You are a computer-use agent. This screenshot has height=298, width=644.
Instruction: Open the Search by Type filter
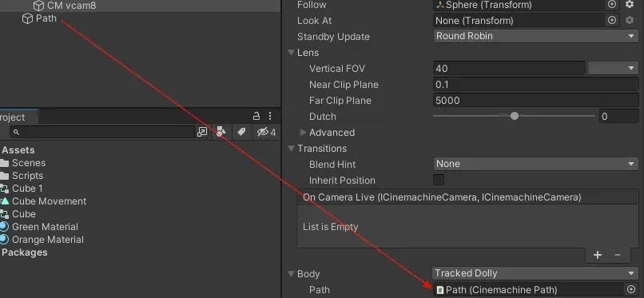tap(221, 132)
